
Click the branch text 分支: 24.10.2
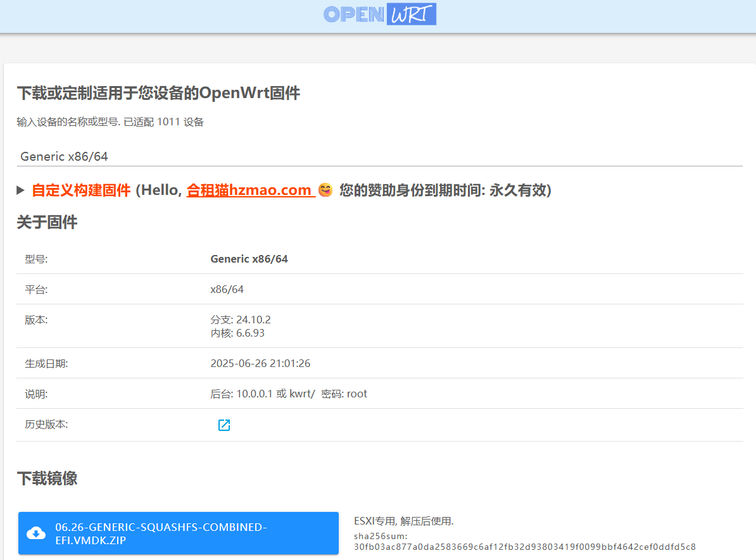[x=241, y=320]
